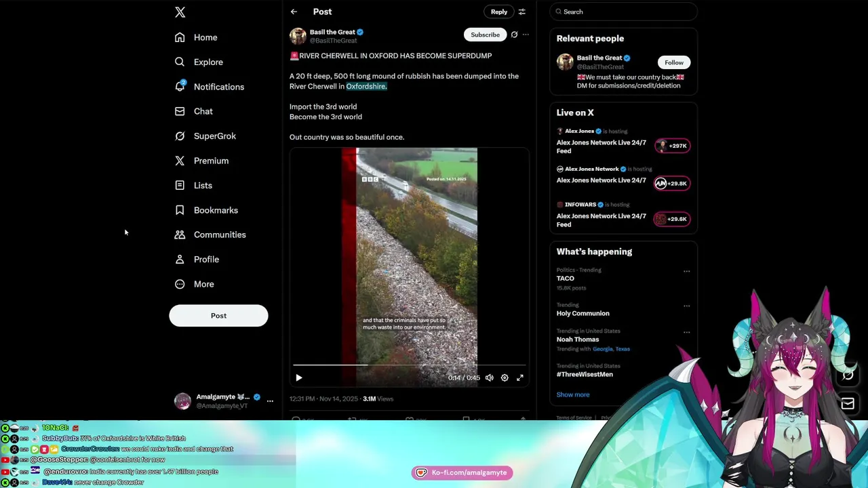Open the post's three-dot more menu
Screen dimensions: 868x488
[526, 35]
